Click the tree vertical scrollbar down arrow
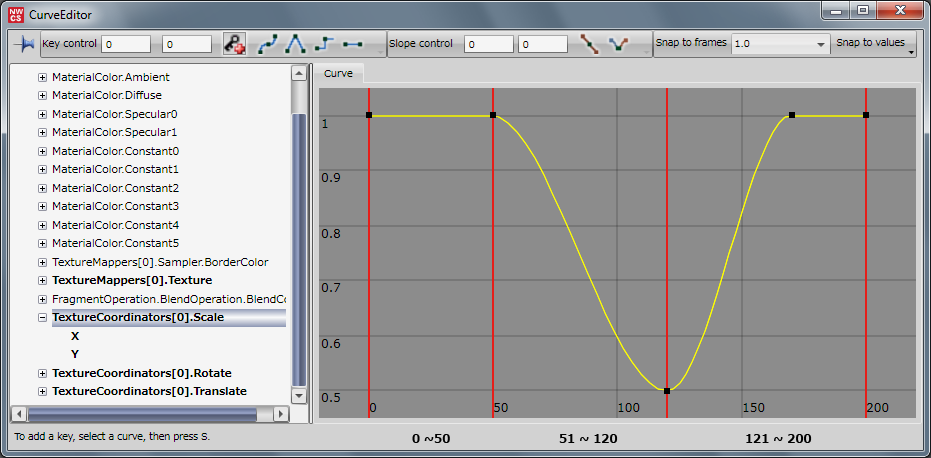This screenshot has width=931, height=458. click(299, 395)
